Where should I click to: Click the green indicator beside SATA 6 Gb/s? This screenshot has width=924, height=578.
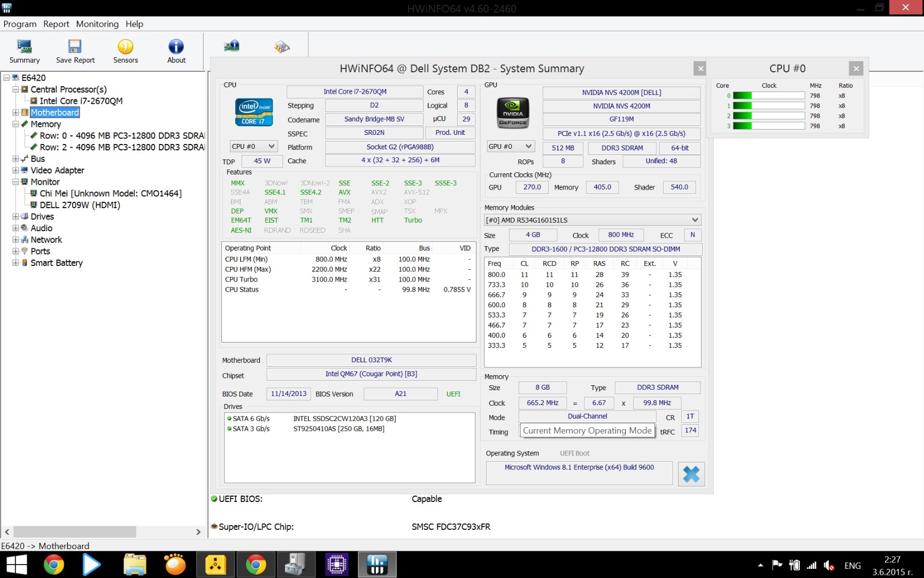click(x=229, y=419)
